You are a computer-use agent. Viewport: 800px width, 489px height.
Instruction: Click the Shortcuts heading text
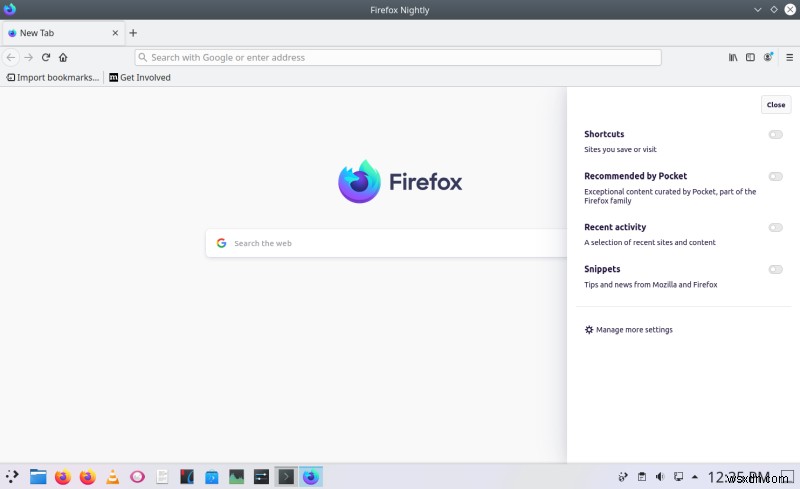tap(604, 134)
